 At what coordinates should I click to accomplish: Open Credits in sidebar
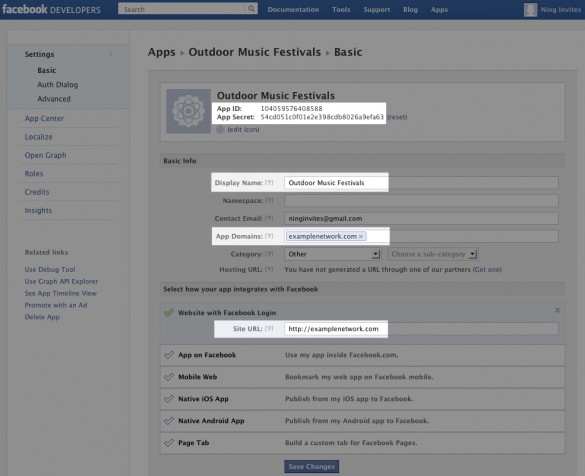coord(37,192)
